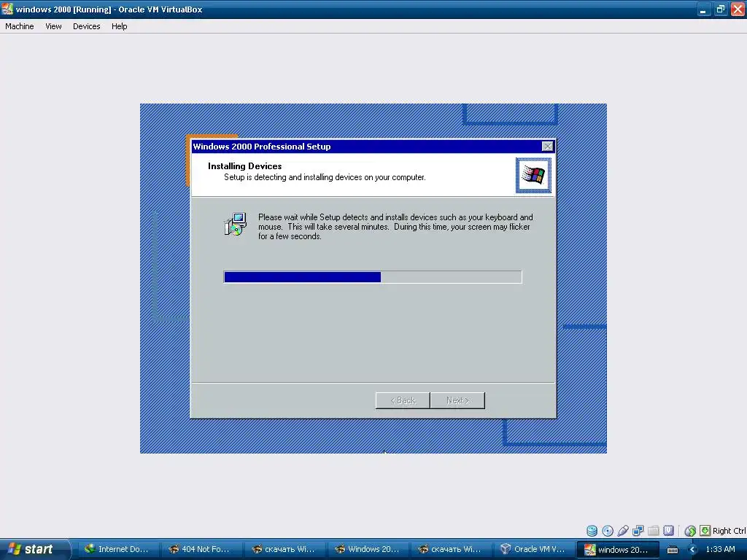747x560 pixels.
Task: Click the keyboard language tray icon
Action: (x=672, y=550)
